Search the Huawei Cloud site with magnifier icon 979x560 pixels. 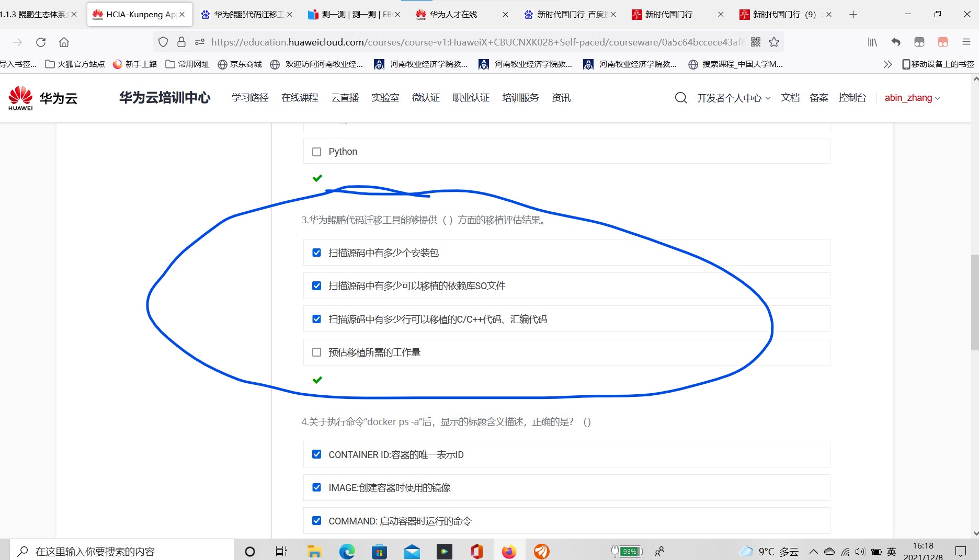coord(681,98)
